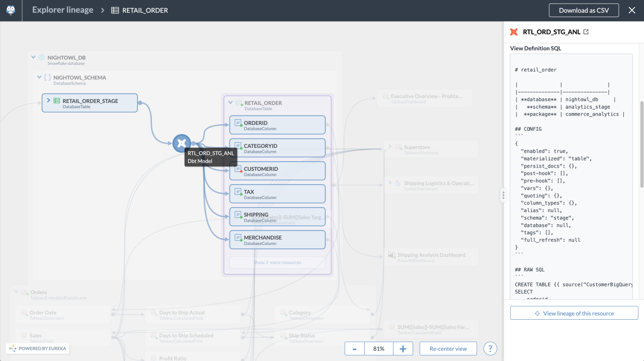Click the owl logo in the header
Viewport: 644px width, 361px height.
click(x=11, y=10)
